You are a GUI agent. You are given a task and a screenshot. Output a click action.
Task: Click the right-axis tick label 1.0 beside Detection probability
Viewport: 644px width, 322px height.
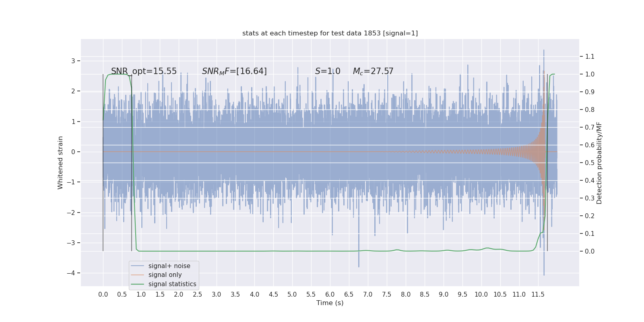coord(590,74)
